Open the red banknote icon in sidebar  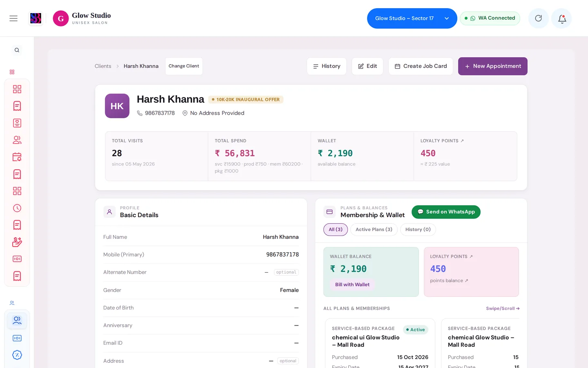click(17, 259)
